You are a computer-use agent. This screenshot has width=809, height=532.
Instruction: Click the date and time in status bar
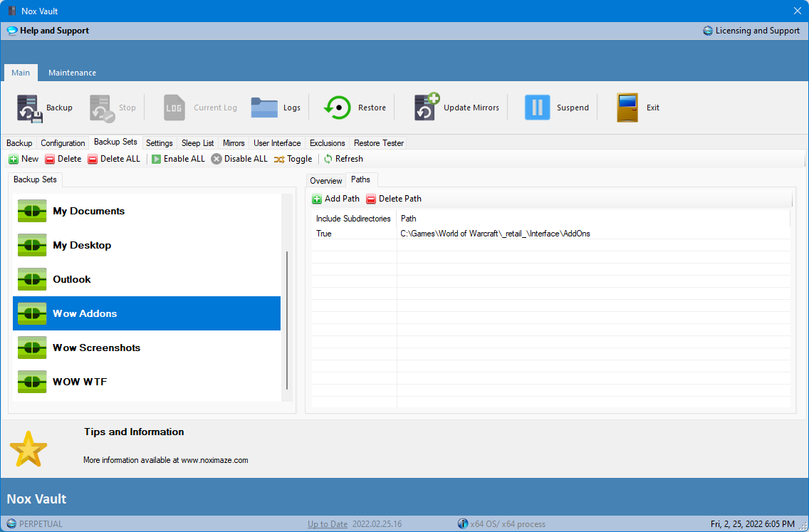pyautogui.click(x=753, y=524)
